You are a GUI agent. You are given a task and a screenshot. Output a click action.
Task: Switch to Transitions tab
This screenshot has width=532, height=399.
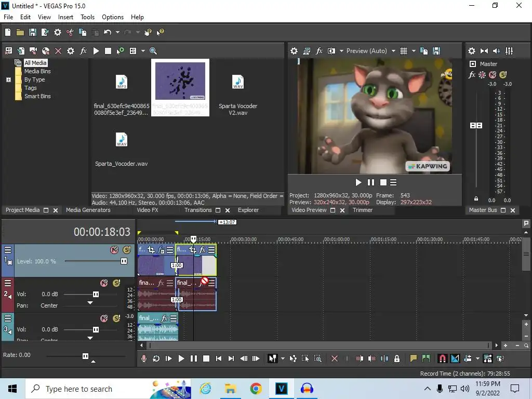click(x=198, y=210)
